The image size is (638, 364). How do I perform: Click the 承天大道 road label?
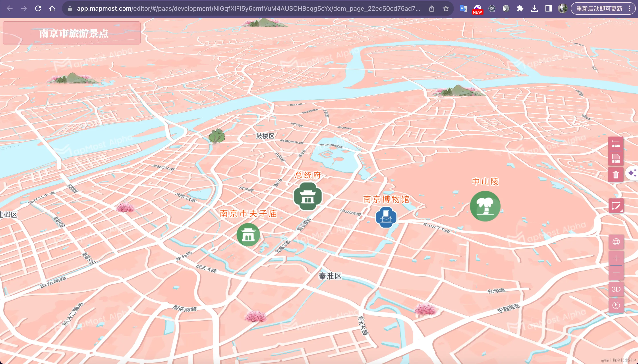click(363, 325)
